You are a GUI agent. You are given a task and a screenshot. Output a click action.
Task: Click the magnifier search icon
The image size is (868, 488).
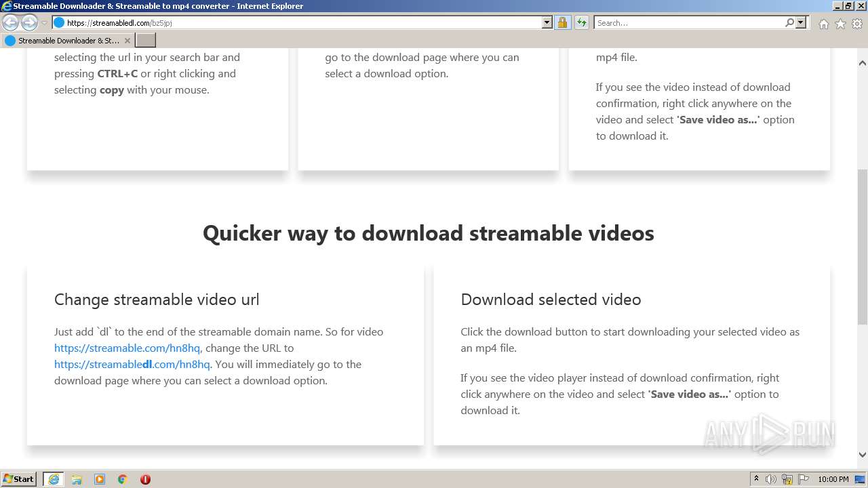click(x=789, y=22)
